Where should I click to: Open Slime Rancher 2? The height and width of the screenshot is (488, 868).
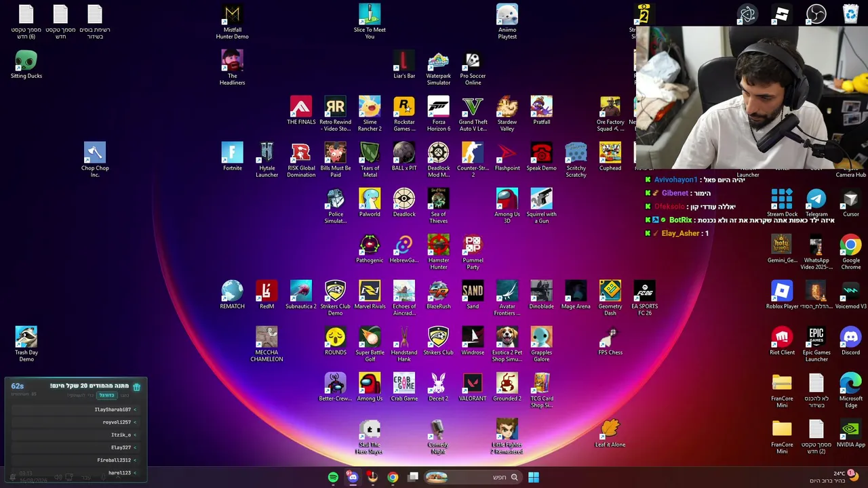tap(370, 114)
